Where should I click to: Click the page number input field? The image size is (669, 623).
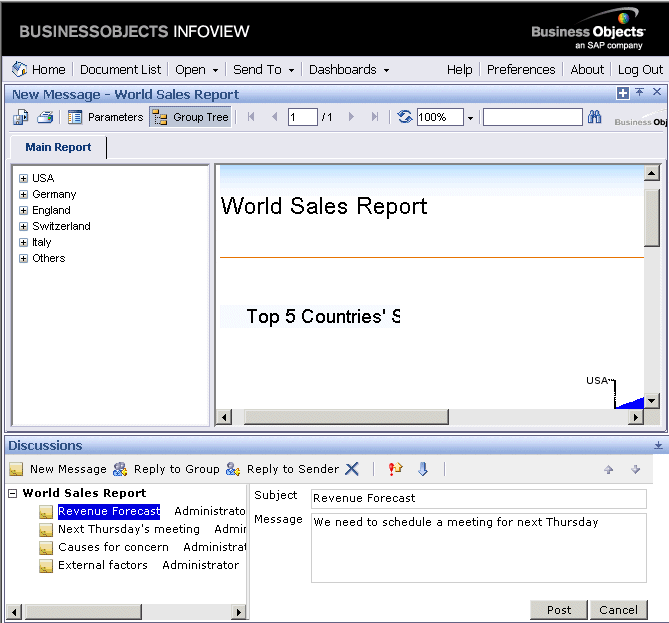[x=303, y=117]
